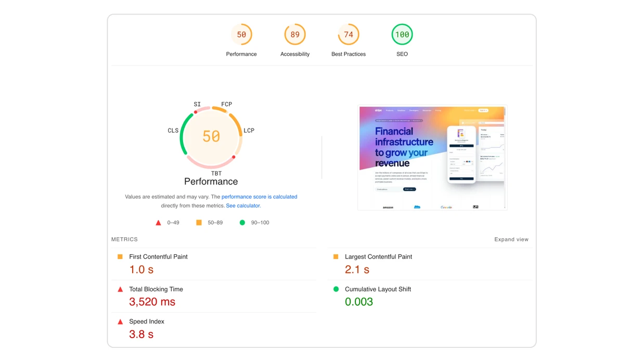The width and height of the screenshot is (644, 362).
Task: Click the SEO score gauge showing 100
Action: 402,34
